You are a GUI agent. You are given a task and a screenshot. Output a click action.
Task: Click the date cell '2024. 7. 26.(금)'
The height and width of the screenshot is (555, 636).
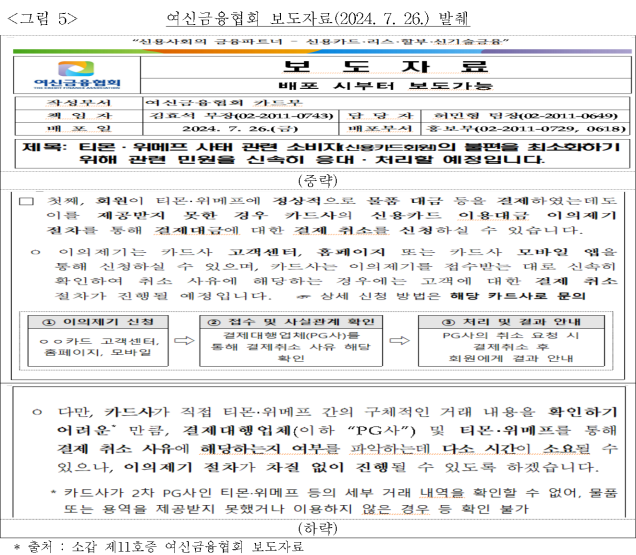240,129
